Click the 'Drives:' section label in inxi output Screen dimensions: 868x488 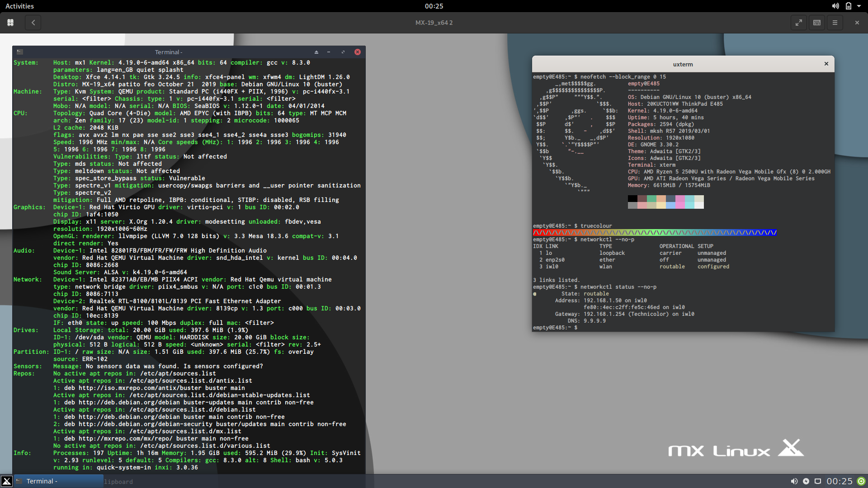click(x=26, y=330)
